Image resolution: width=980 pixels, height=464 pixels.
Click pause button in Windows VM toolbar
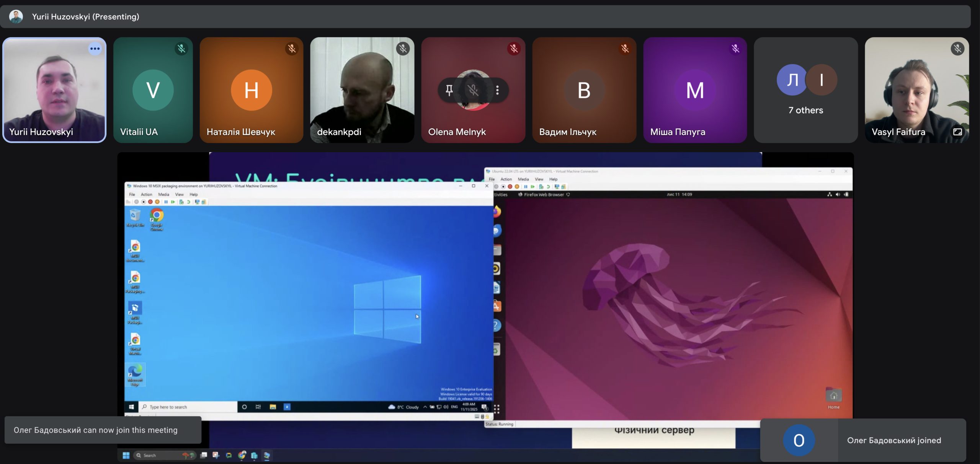tap(166, 202)
